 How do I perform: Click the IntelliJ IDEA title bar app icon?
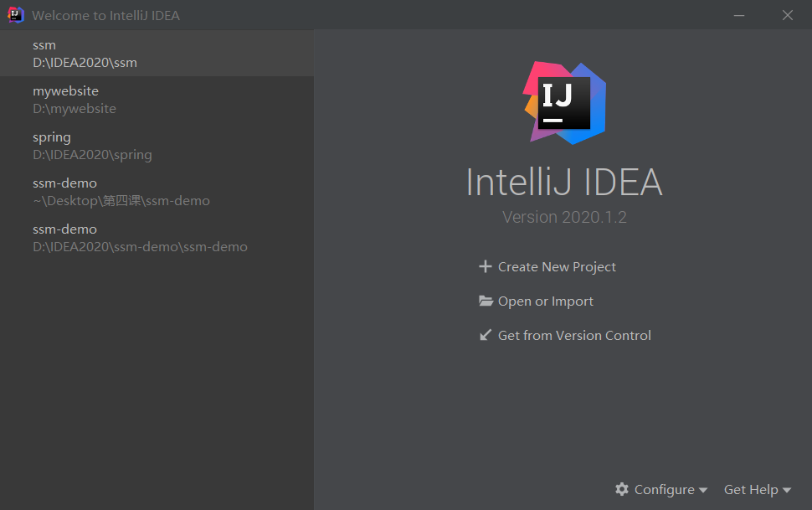(16, 15)
